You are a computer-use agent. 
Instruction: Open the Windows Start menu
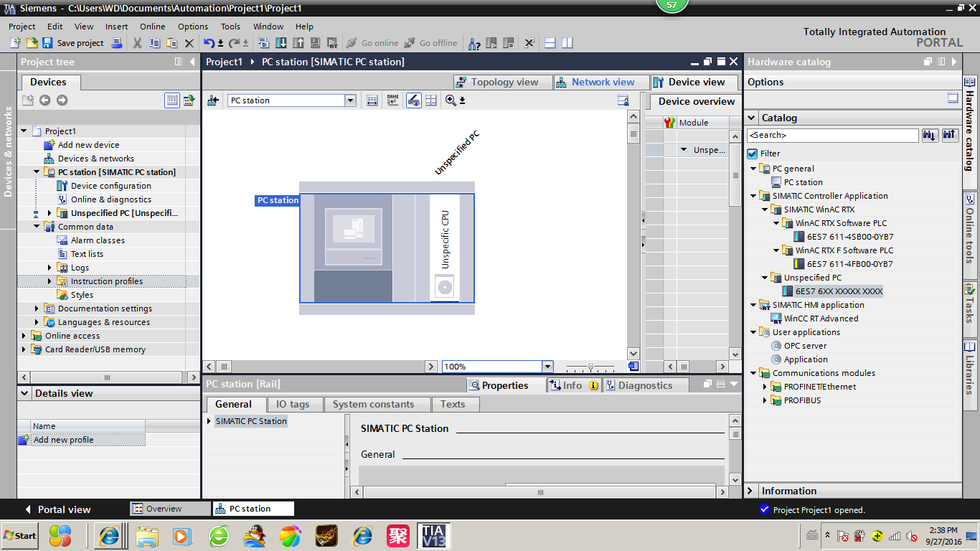[x=20, y=536]
